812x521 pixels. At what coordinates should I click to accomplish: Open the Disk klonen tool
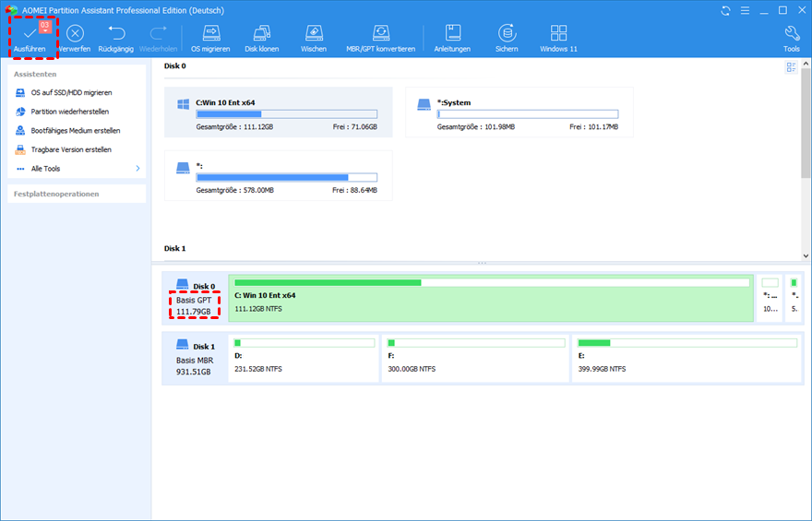(x=261, y=39)
